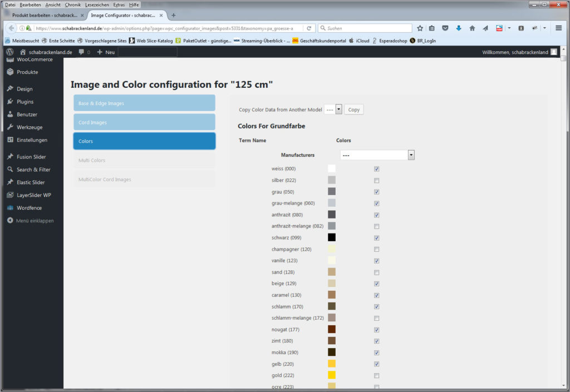Open schabrackenland.de site link

(x=46, y=52)
